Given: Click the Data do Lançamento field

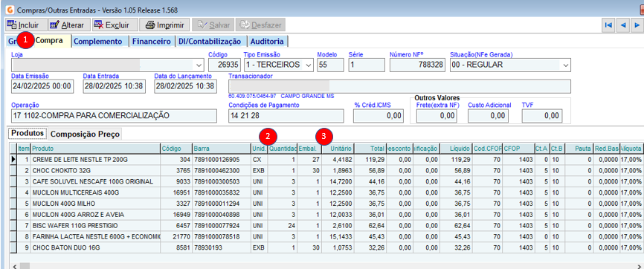Looking at the screenshot, I should click(x=186, y=87).
